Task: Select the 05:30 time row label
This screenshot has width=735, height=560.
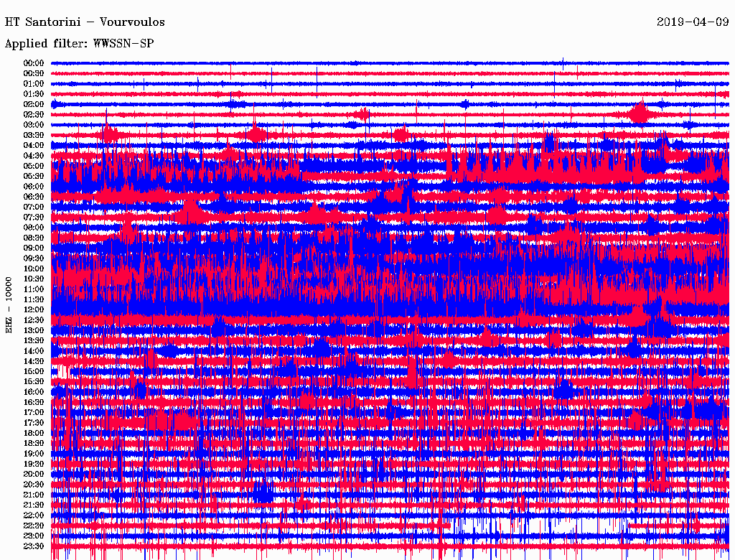Action: (x=33, y=177)
